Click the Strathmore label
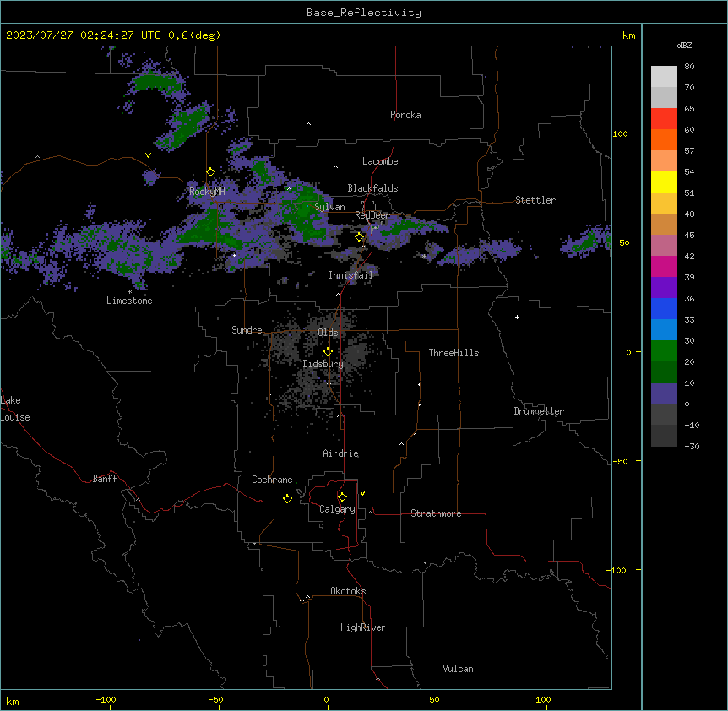This screenshot has width=728, height=711. pyautogui.click(x=436, y=513)
